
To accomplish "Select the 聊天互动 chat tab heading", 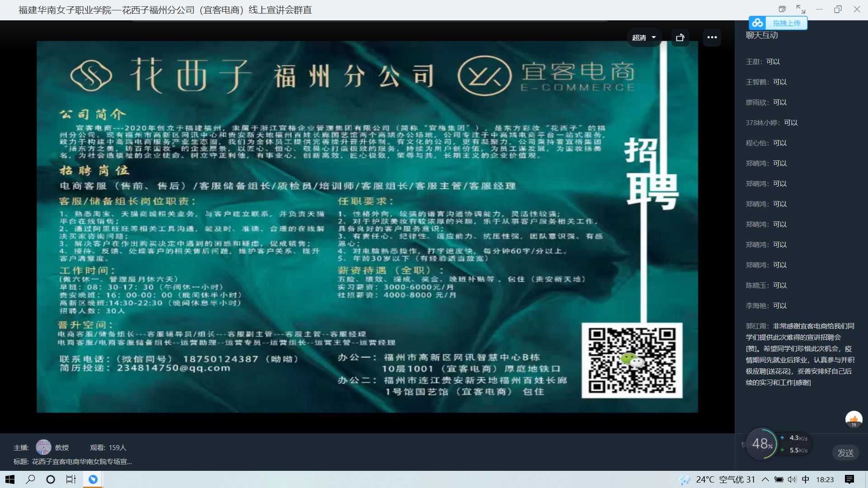I will point(762,35).
